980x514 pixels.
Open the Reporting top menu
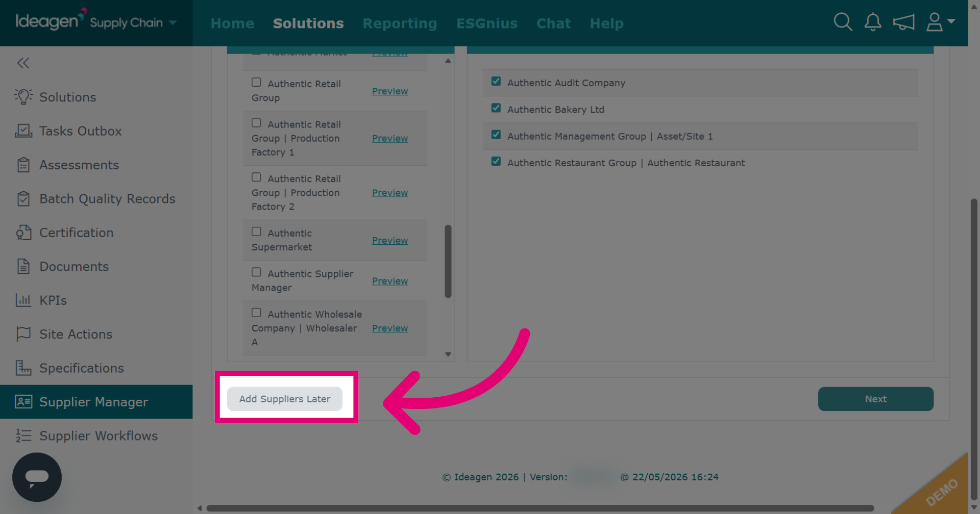pyautogui.click(x=400, y=23)
